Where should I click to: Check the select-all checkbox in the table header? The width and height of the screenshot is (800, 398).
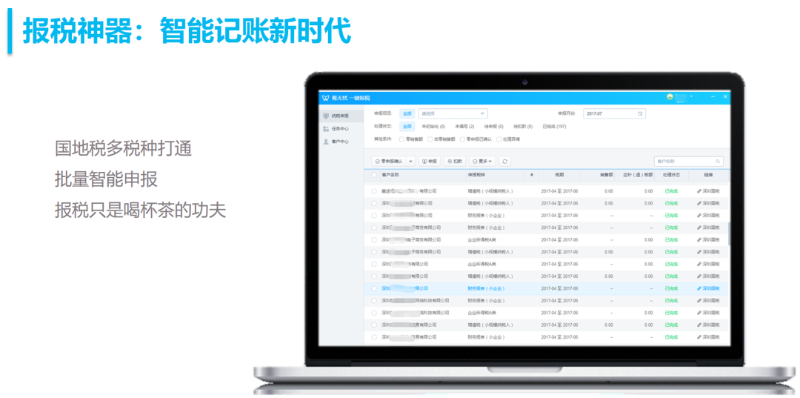tap(374, 175)
